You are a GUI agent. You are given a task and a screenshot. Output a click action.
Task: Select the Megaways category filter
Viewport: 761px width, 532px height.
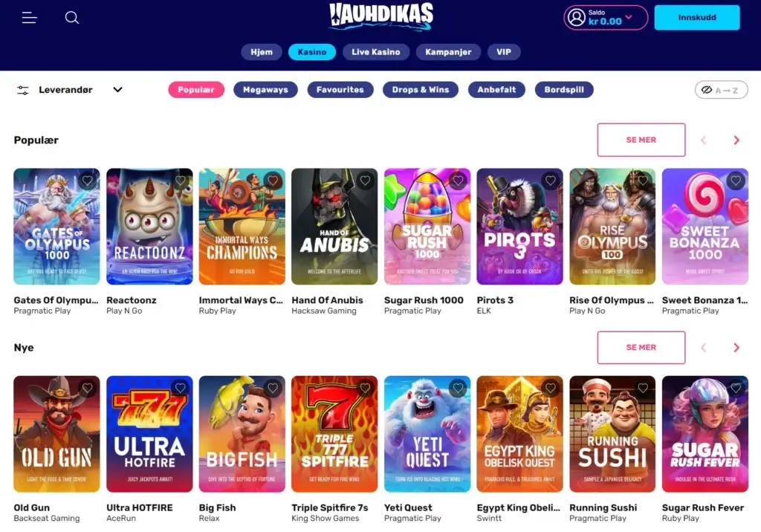pos(265,90)
